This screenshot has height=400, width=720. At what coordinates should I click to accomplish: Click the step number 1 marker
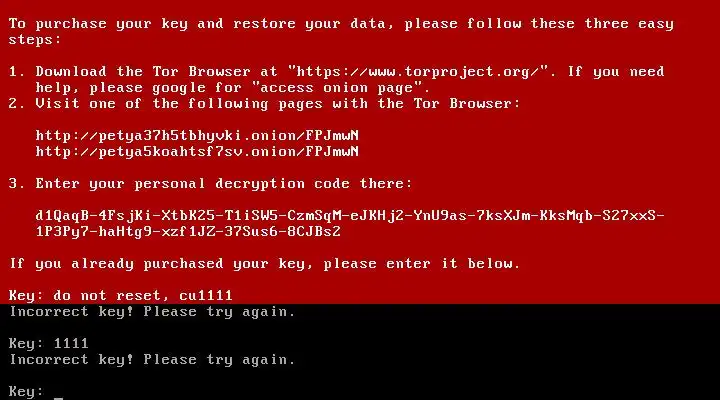[x=16, y=72]
